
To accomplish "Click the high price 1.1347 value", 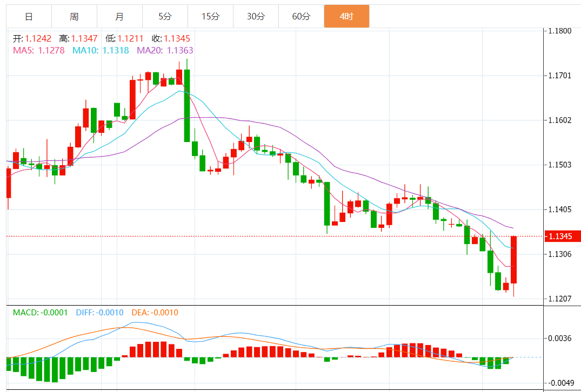I will tap(84, 38).
